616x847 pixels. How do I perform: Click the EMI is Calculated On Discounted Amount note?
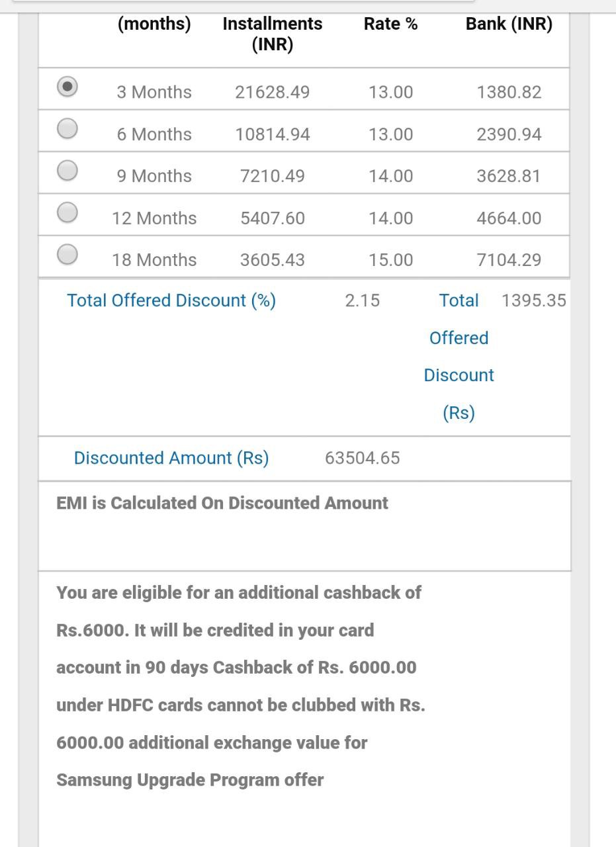pos(222,503)
